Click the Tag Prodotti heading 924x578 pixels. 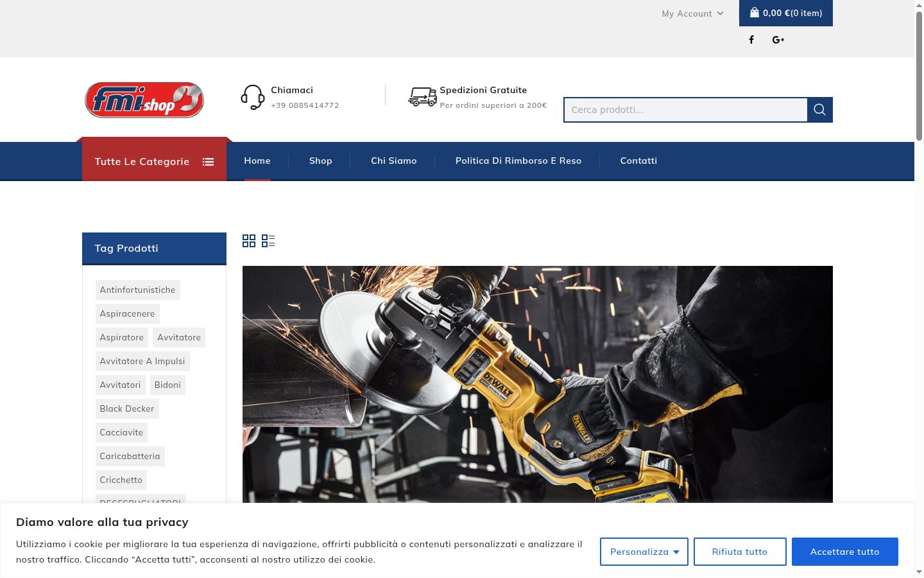126,248
